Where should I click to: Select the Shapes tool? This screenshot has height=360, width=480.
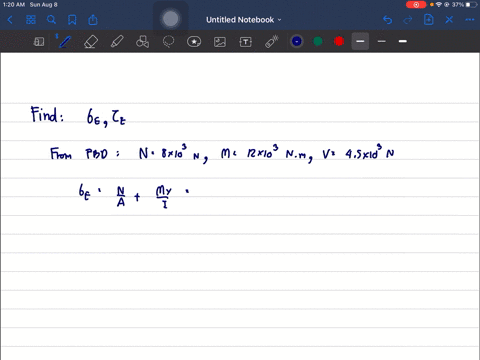click(x=142, y=42)
